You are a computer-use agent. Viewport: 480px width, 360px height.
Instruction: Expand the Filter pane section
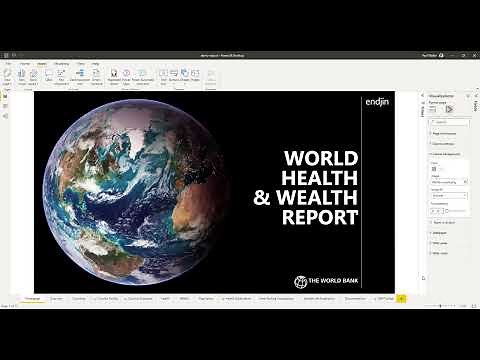click(439, 243)
